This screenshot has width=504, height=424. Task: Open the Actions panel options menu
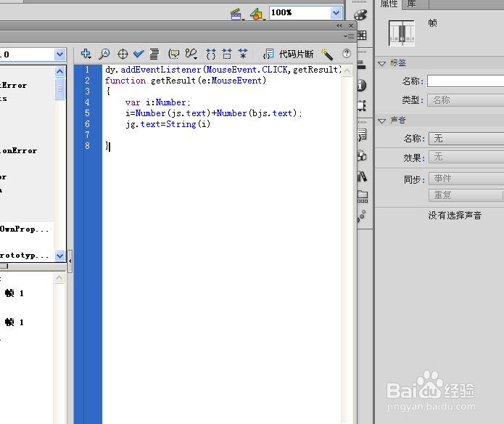(349, 37)
